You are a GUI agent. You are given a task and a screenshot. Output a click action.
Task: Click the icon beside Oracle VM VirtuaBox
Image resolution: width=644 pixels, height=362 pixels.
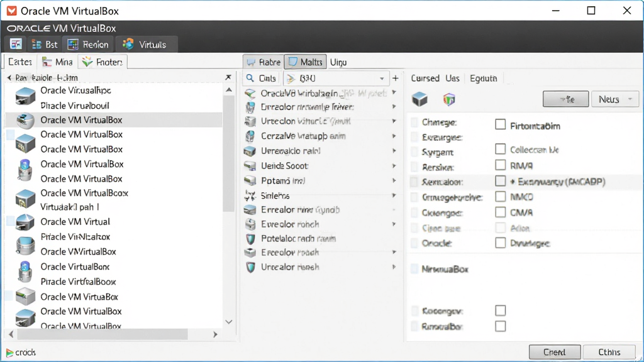coord(25,297)
